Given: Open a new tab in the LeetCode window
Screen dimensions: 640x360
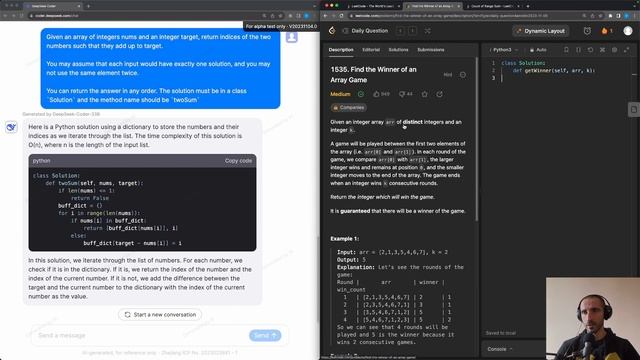Looking at the screenshot, I should [528, 6].
